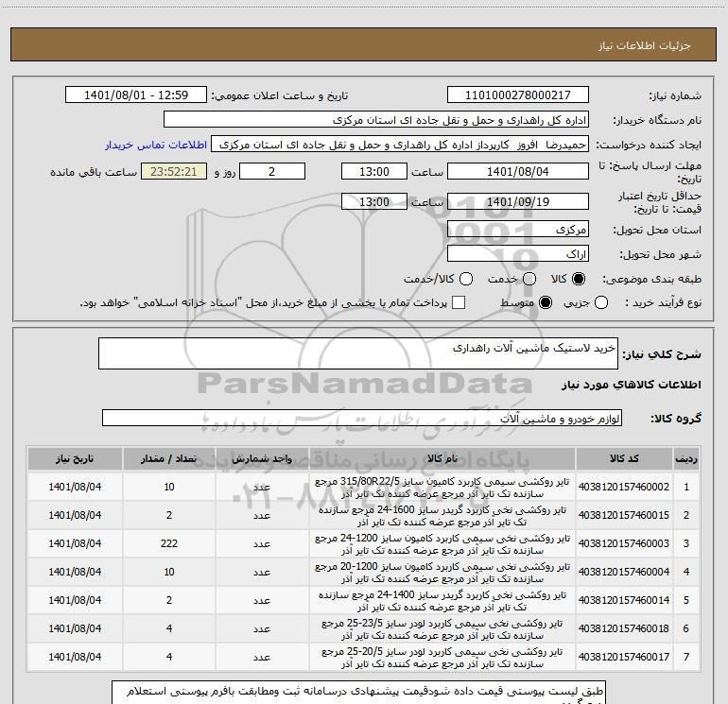This screenshot has height=704, width=728.
Task: Click the 1600-24 grader tire item name
Action: pyautogui.click(x=442, y=516)
